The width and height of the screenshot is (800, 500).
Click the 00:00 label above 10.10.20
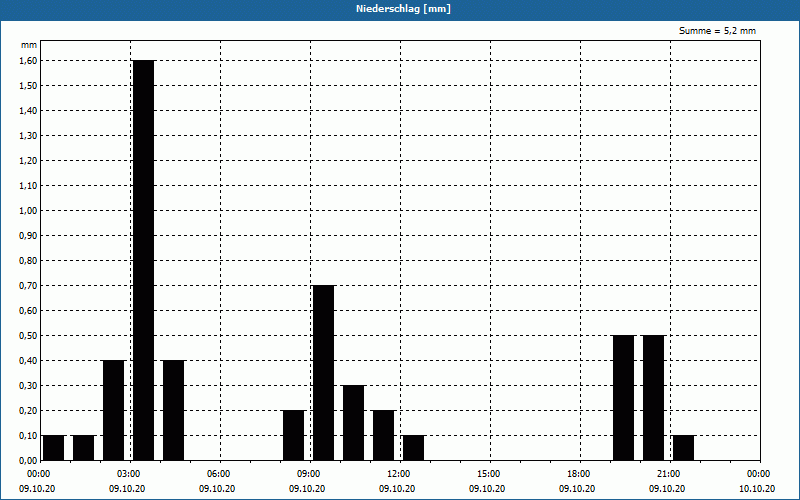tap(759, 474)
